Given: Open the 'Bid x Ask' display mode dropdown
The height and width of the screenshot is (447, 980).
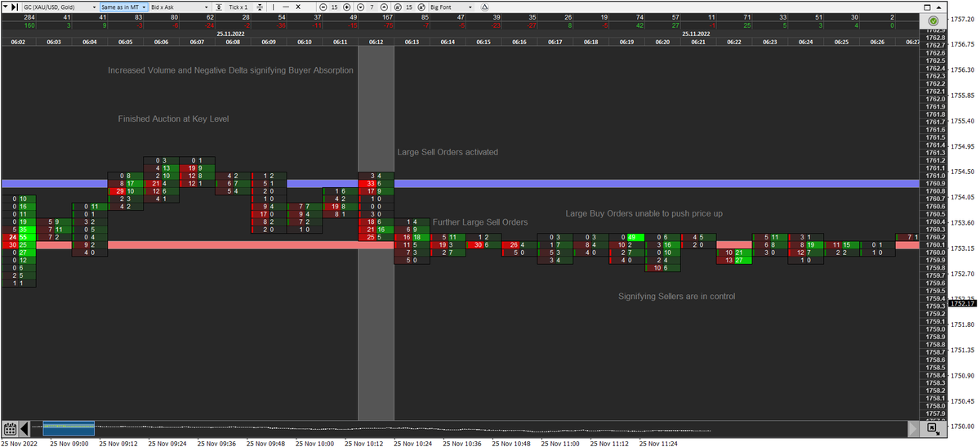Looking at the screenshot, I should pos(178,7).
